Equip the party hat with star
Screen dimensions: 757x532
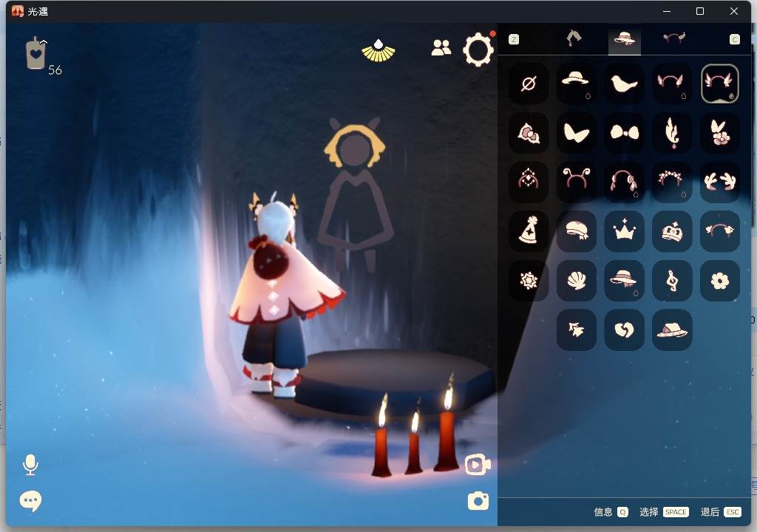point(529,231)
